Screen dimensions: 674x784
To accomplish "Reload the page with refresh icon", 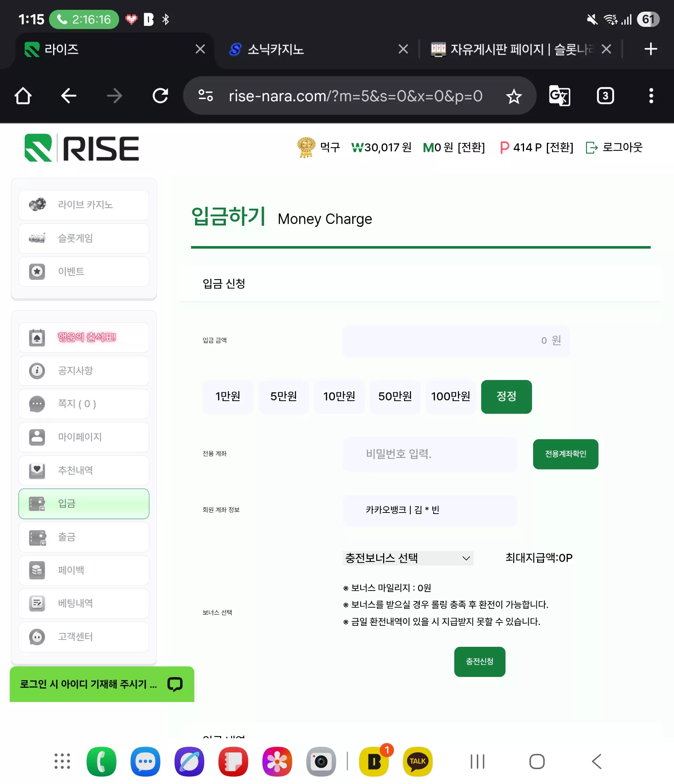I will (x=160, y=96).
